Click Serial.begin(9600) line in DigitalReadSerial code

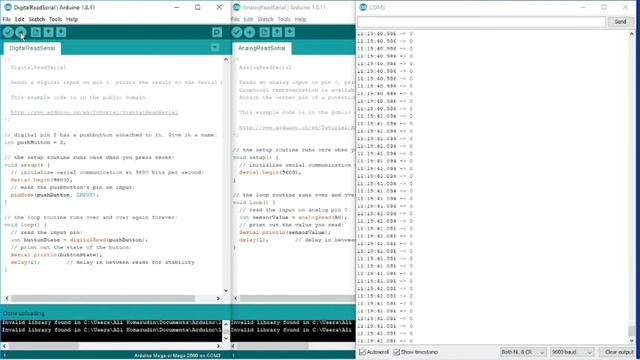pyautogui.click(x=42, y=180)
